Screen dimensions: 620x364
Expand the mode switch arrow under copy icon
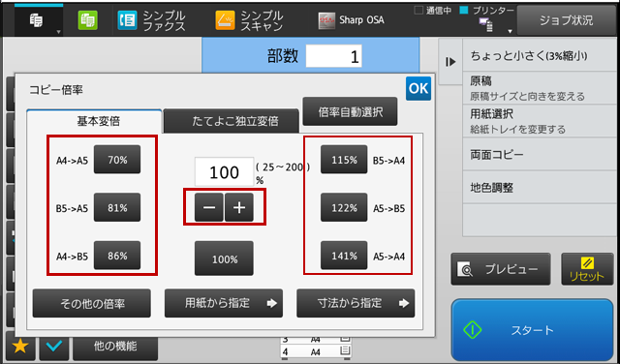58,32
